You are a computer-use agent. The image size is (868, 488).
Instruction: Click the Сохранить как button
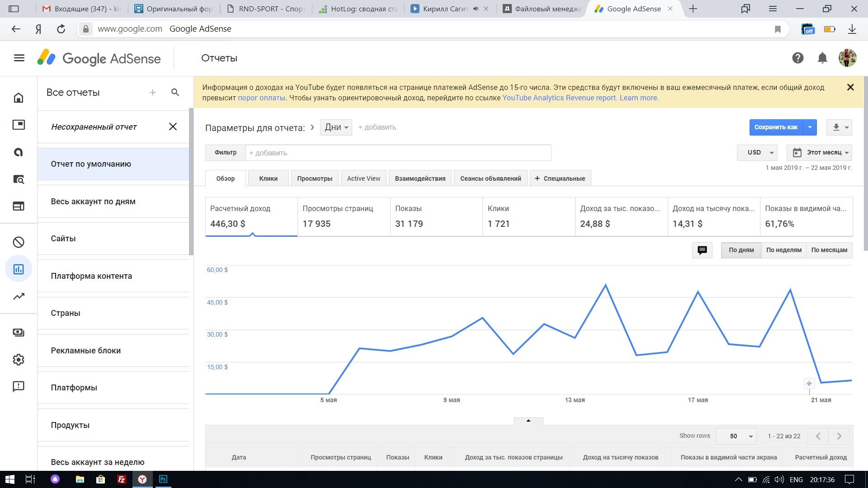(x=776, y=127)
